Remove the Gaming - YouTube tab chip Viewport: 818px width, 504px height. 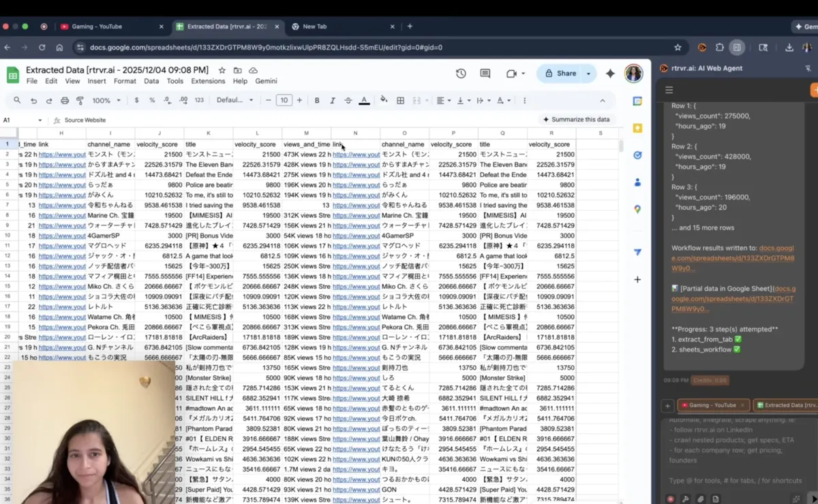pos(743,405)
